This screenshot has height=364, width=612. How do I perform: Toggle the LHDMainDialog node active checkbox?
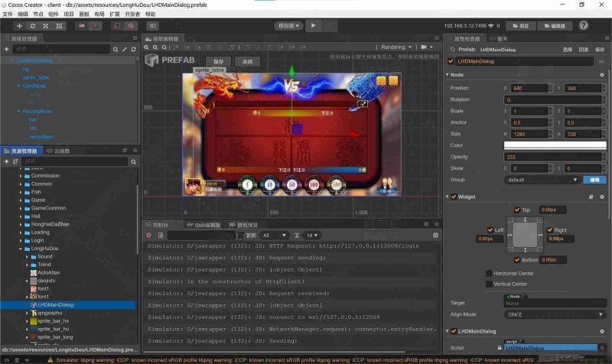point(451,61)
